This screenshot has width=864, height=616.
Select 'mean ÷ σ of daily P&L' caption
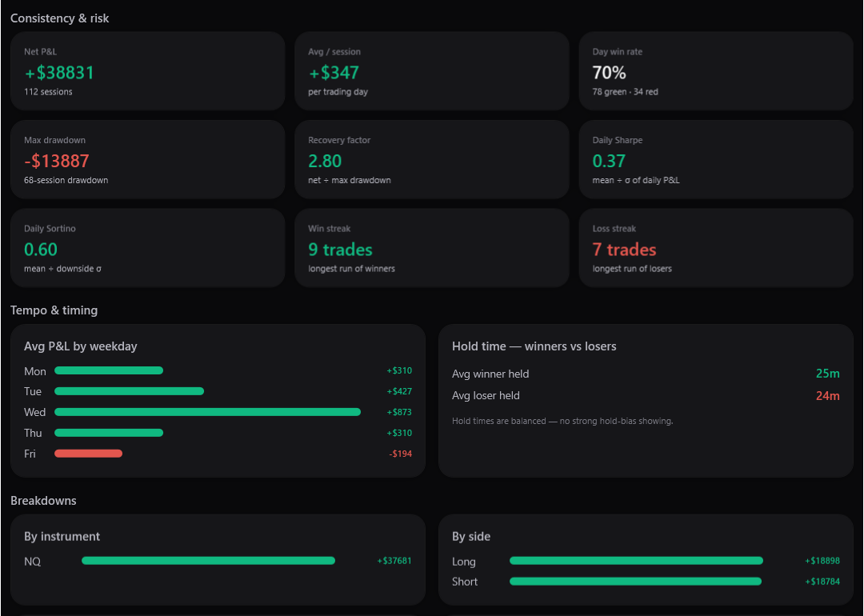point(636,180)
